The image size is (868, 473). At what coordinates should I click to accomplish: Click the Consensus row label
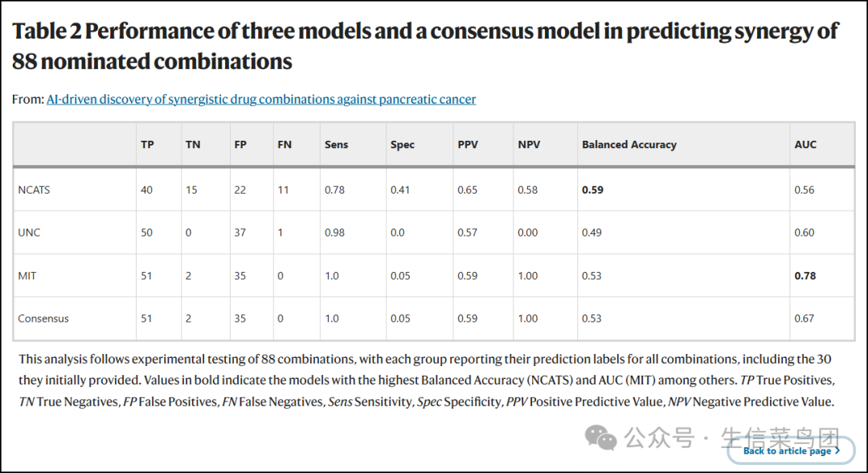(x=43, y=319)
